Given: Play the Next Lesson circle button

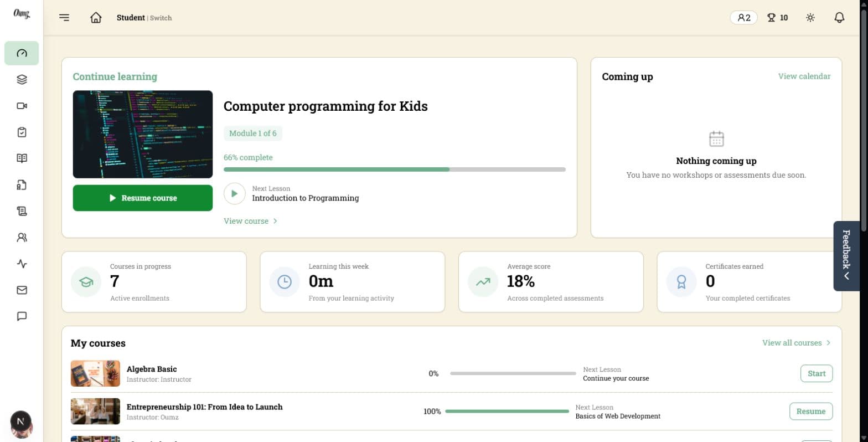Looking at the screenshot, I should (234, 194).
